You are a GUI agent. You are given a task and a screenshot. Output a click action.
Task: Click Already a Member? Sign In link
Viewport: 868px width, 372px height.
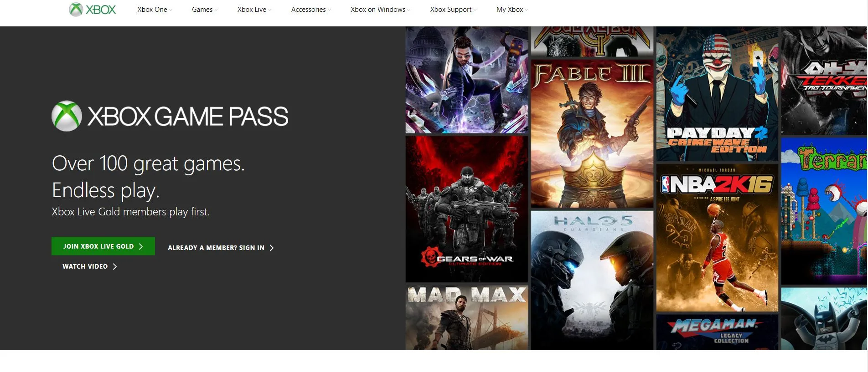pos(221,248)
